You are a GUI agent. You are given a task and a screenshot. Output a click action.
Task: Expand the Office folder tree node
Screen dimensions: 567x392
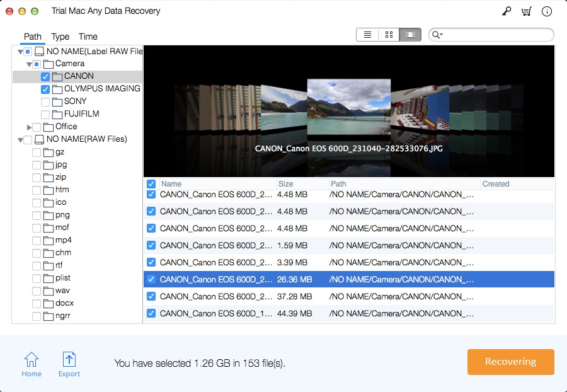pos(29,127)
